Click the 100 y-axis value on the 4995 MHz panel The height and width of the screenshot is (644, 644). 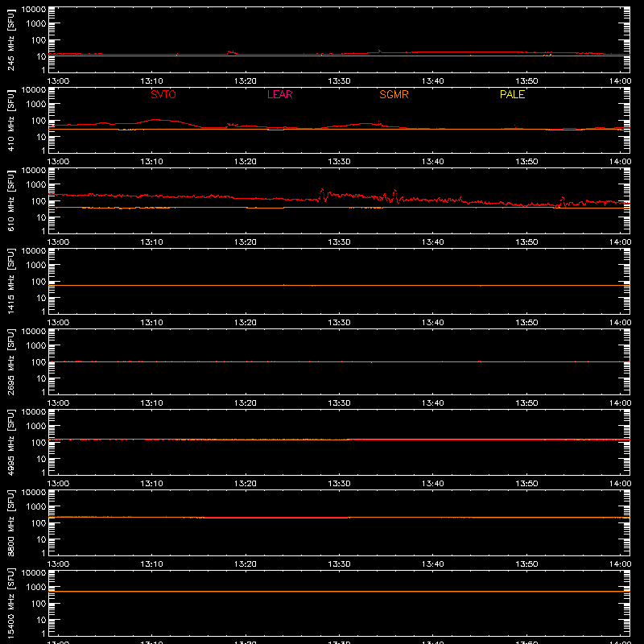[38, 443]
